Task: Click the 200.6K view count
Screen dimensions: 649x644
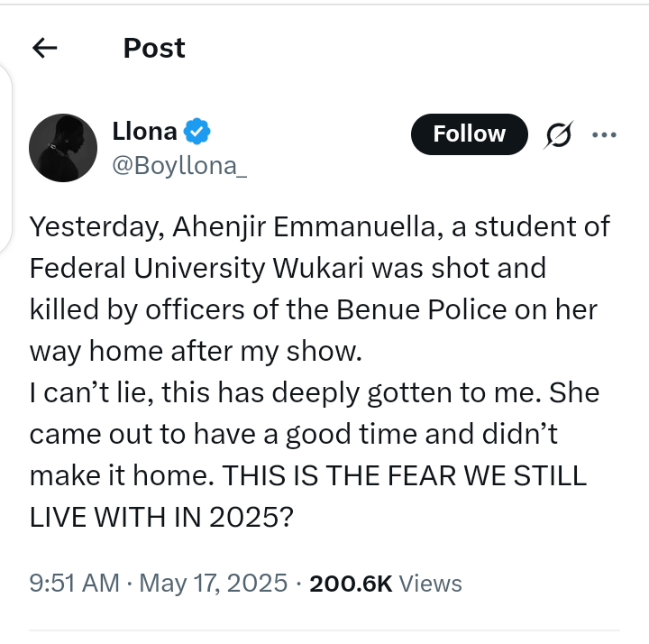Action: 351,584
